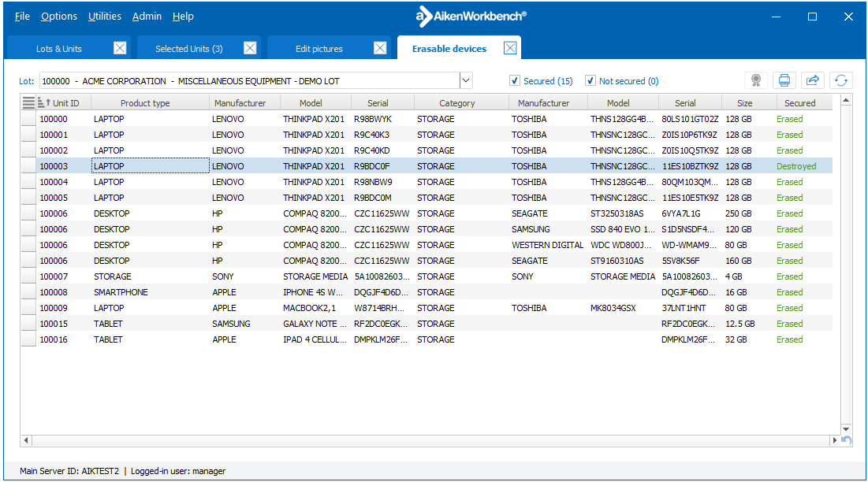Close the Lots & Units tab
Viewport: 868px width, 482px height.
pos(120,48)
